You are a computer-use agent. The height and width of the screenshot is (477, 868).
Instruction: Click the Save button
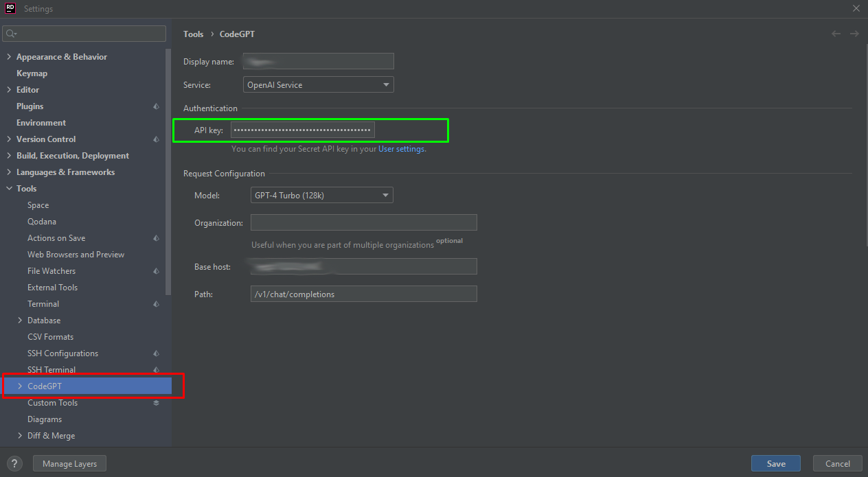click(x=776, y=464)
